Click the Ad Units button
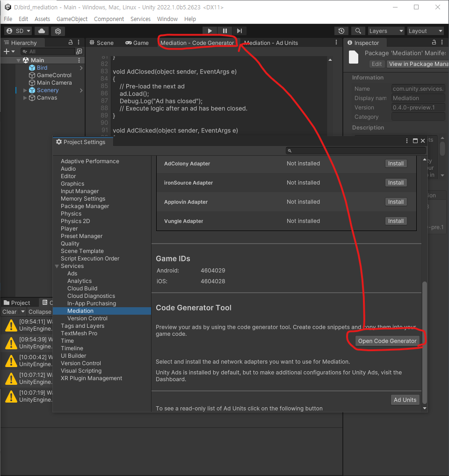 click(405, 400)
